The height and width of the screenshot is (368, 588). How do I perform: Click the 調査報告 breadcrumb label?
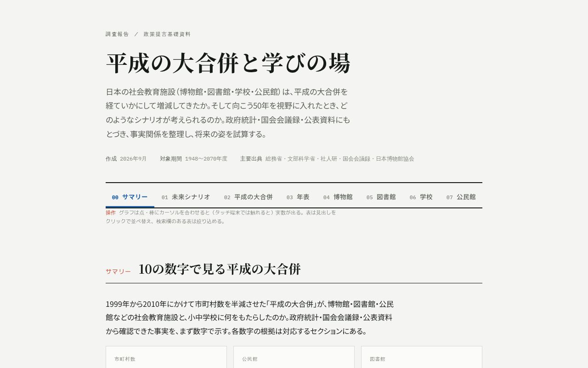coord(117,34)
